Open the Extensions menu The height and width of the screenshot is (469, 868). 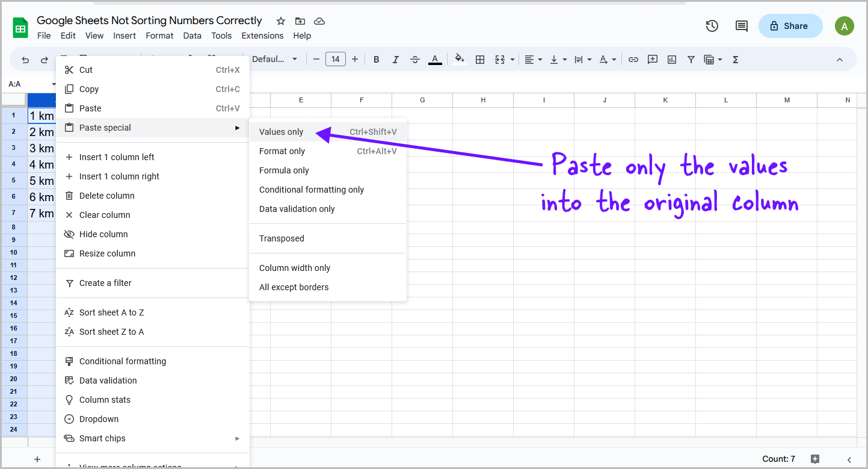point(262,36)
